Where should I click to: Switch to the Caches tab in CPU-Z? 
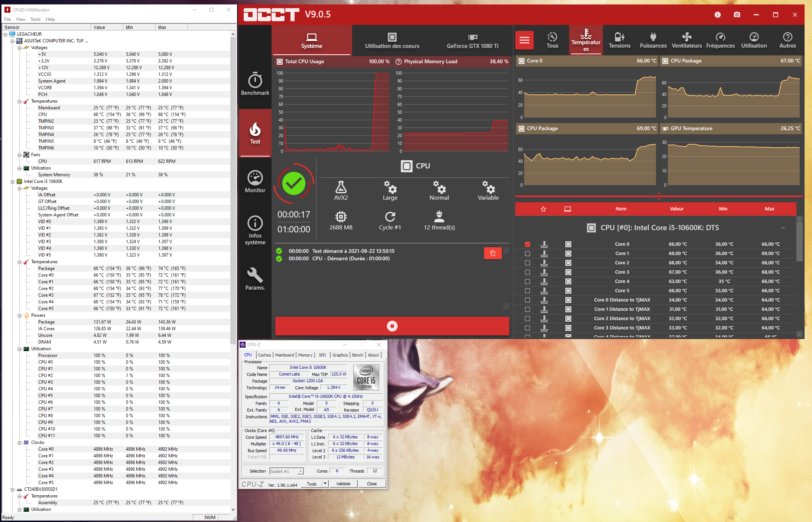(264, 355)
